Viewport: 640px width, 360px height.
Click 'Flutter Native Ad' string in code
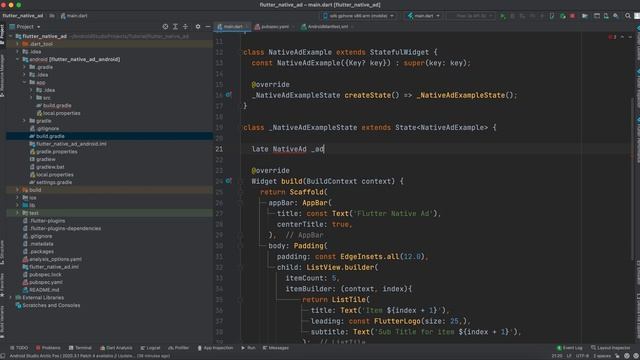(392, 213)
